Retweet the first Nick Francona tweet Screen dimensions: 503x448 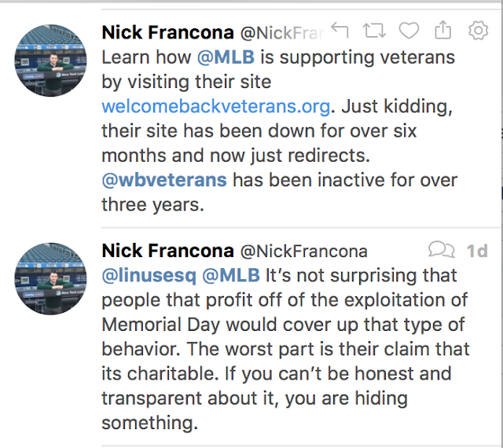(373, 31)
